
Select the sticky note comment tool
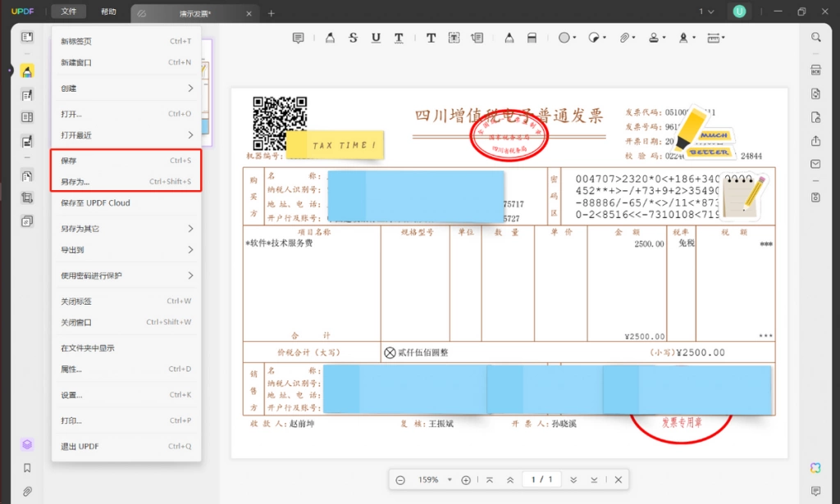point(299,38)
